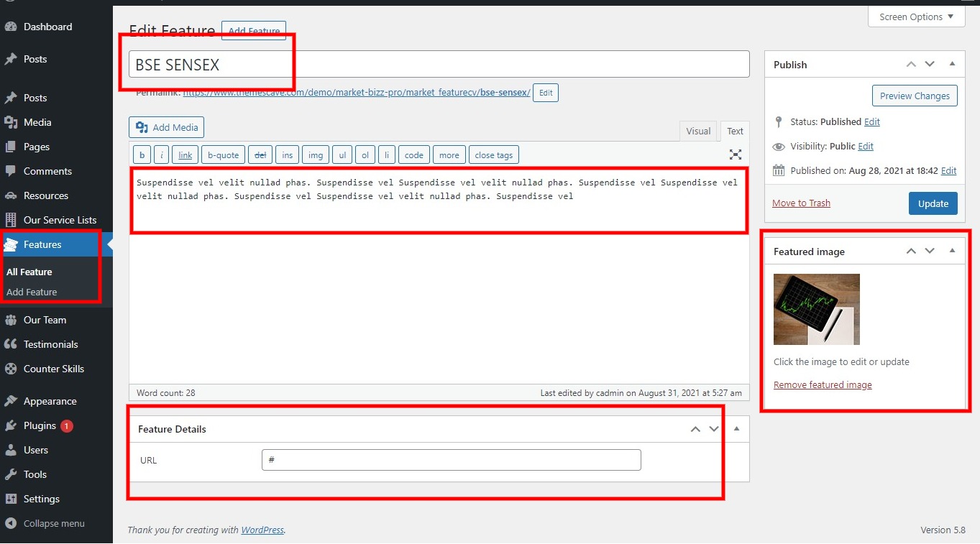Click the ol quicktag button
This screenshot has width=980, height=544.
point(365,155)
